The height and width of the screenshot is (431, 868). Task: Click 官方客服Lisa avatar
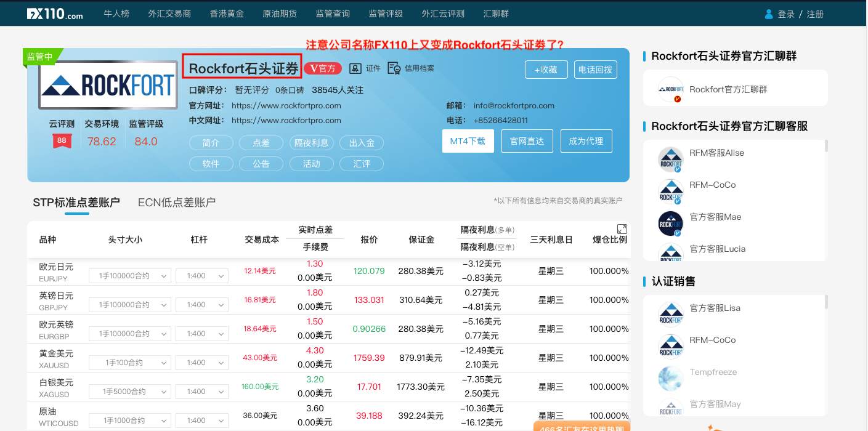pyautogui.click(x=670, y=315)
